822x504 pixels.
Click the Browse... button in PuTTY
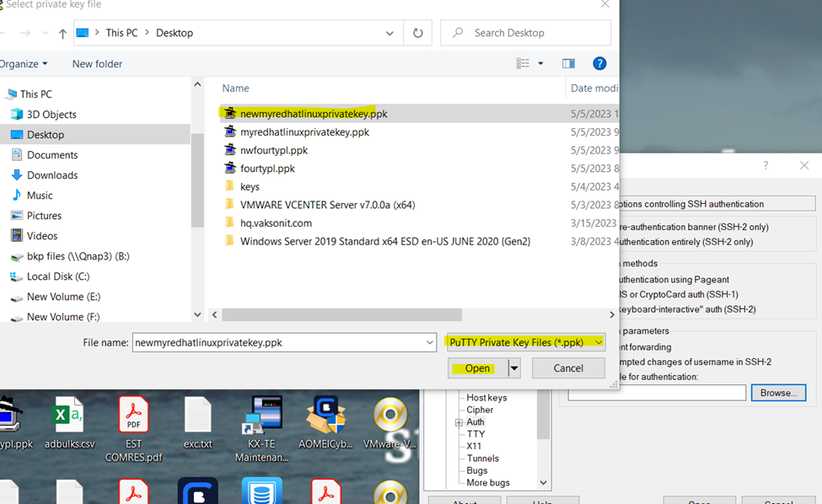777,393
